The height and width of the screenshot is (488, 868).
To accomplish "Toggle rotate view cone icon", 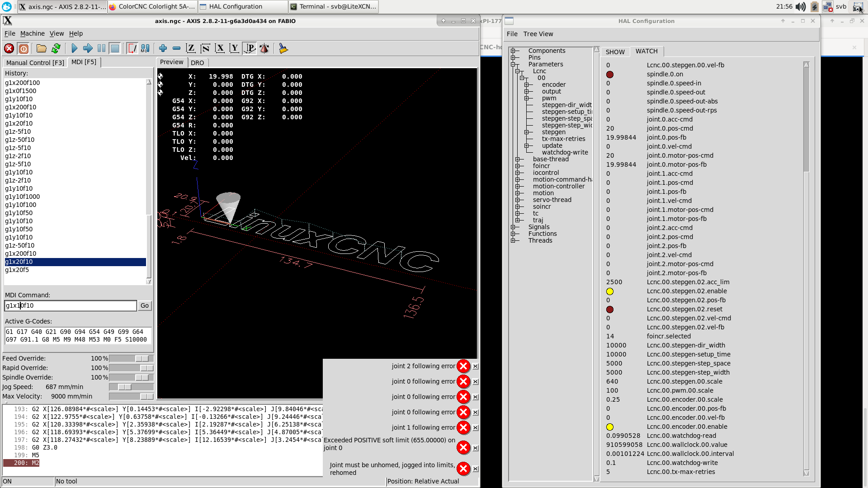I will (264, 48).
